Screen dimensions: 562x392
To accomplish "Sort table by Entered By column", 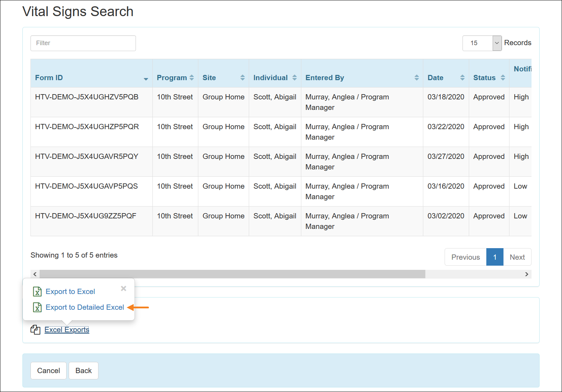I will 416,78.
